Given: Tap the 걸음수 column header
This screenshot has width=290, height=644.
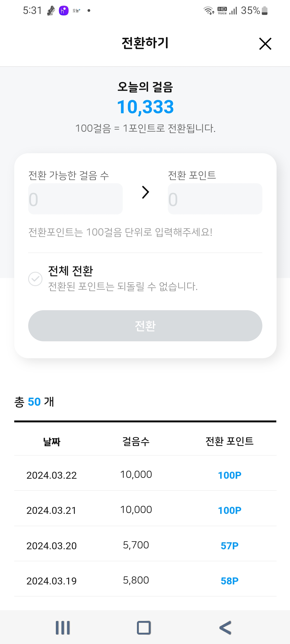Looking at the screenshot, I should point(136,441).
